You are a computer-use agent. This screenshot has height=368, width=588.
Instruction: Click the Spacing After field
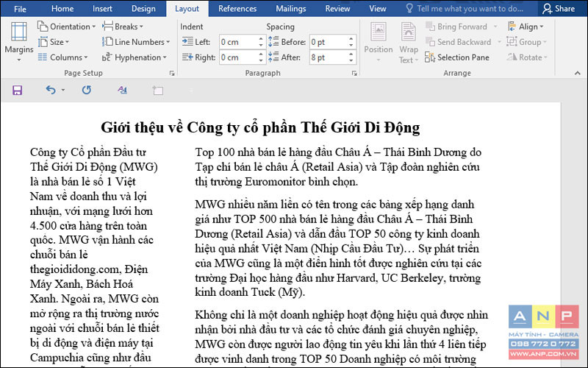(328, 57)
